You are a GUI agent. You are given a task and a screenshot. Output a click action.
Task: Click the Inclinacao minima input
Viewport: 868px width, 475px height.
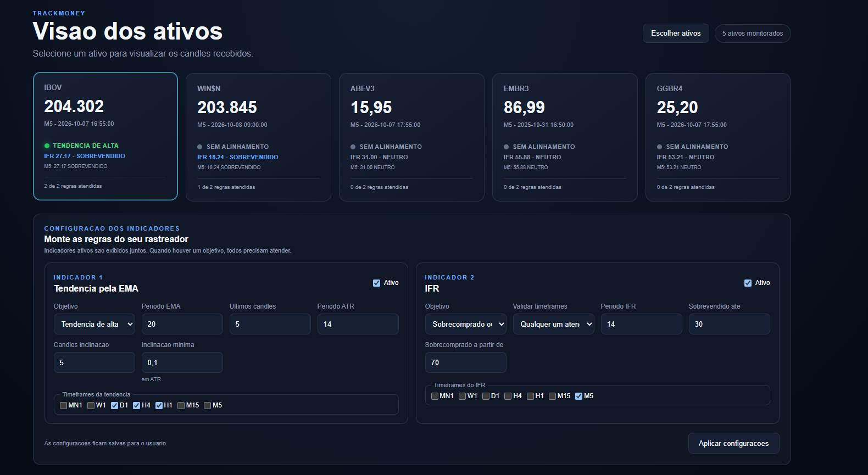pos(182,362)
